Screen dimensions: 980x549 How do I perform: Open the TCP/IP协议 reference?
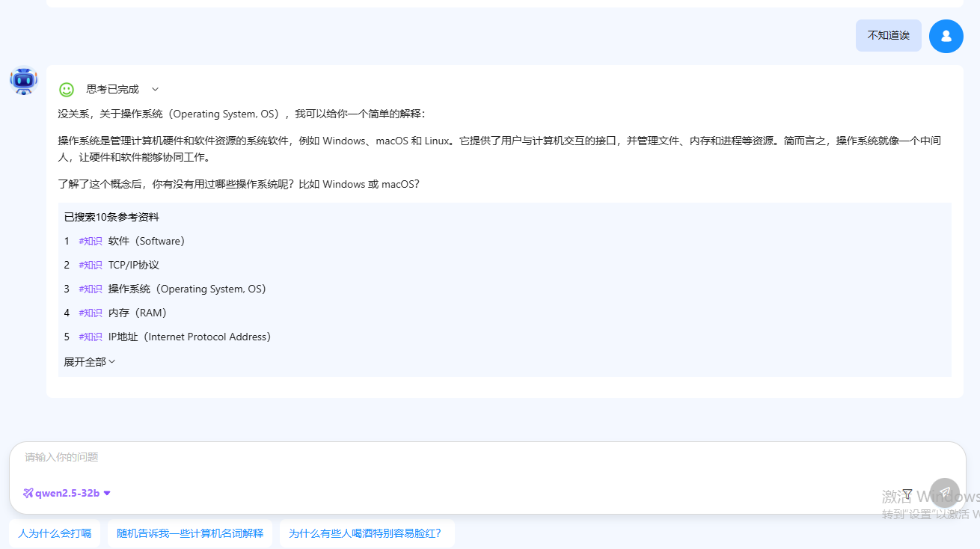[x=134, y=265]
